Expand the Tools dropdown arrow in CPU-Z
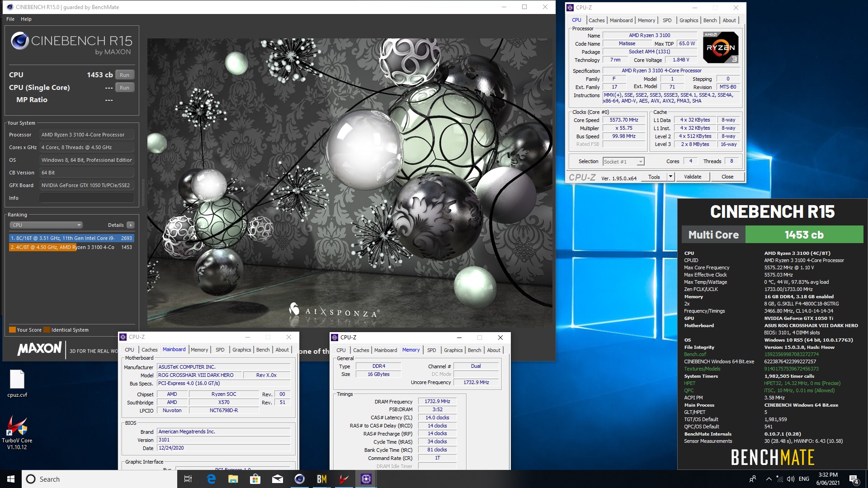The image size is (868, 488). (x=670, y=177)
